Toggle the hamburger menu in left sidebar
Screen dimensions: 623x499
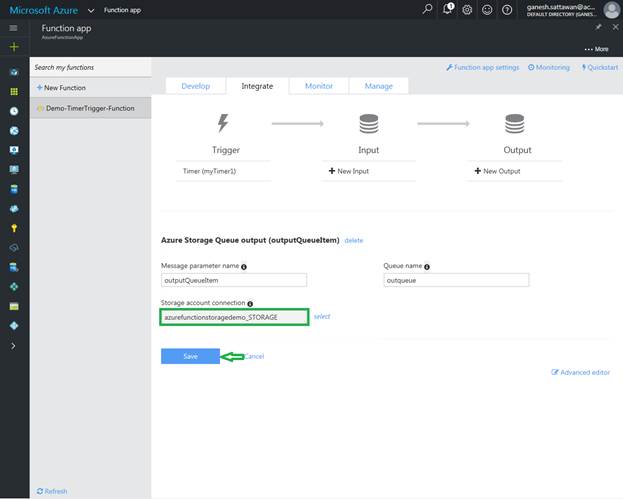coord(14,29)
